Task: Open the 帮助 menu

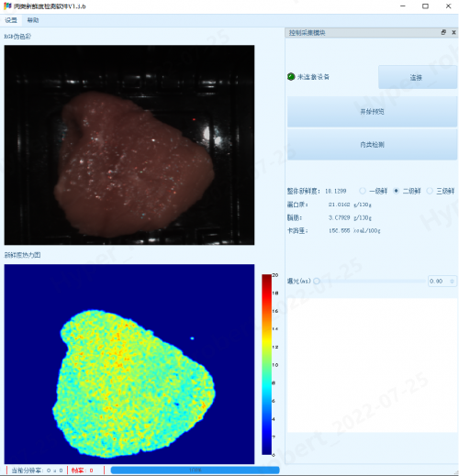Action: tap(33, 20)
